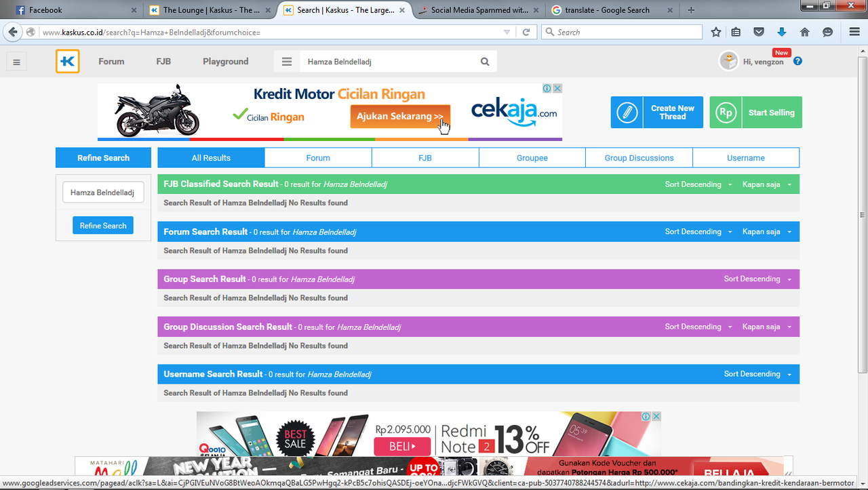Bookmark this page with the star icon

tap(716, 32)
